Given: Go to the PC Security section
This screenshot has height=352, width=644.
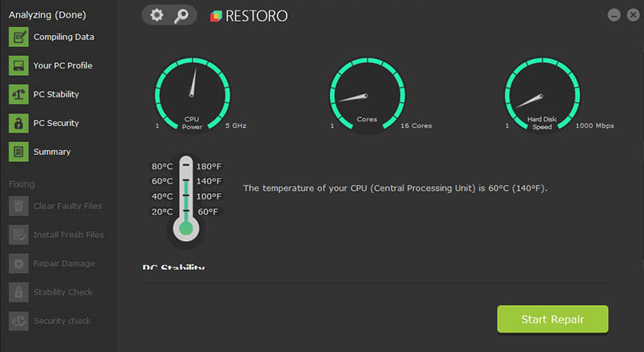Looking at the screenshot, I should [56, 123].
